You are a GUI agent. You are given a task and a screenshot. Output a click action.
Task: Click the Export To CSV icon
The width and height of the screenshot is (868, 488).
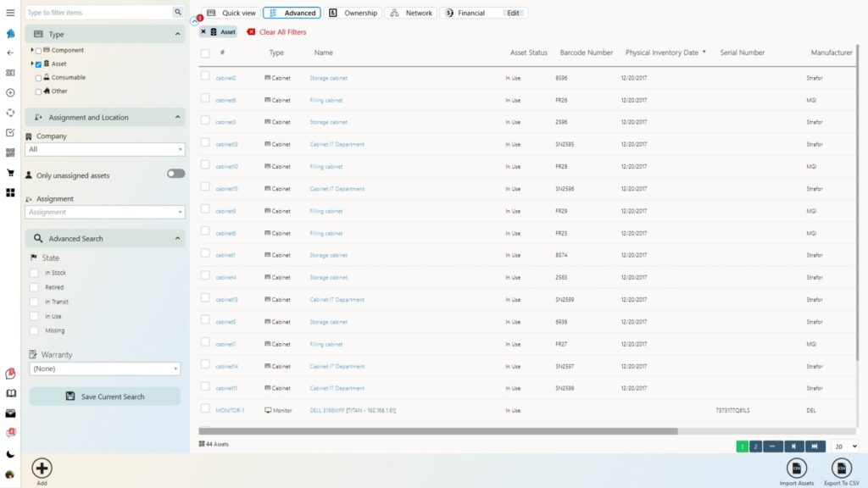pyautogui.click(x=841, y=469)
